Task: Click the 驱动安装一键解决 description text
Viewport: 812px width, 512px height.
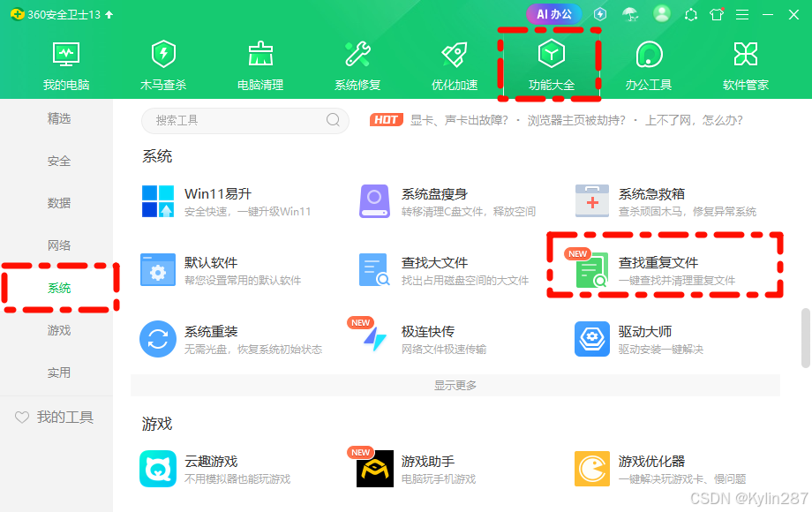Action: pyautogui.click(x=661, y=350)
